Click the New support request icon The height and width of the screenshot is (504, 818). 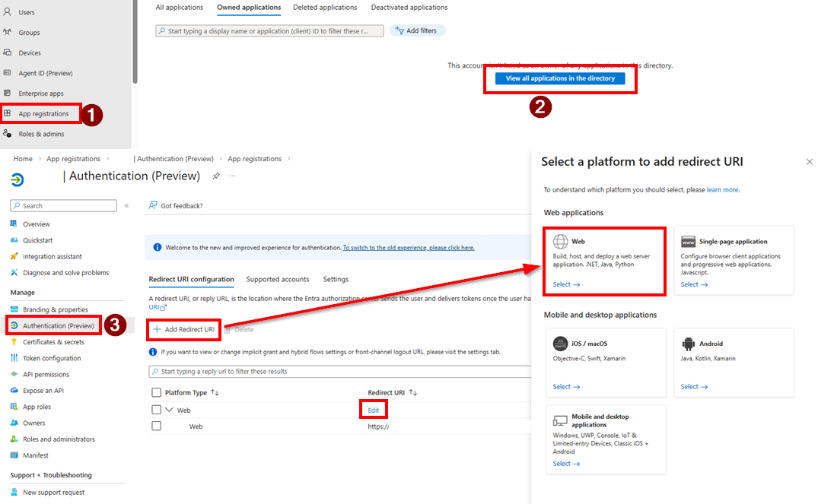coord(14,492)
